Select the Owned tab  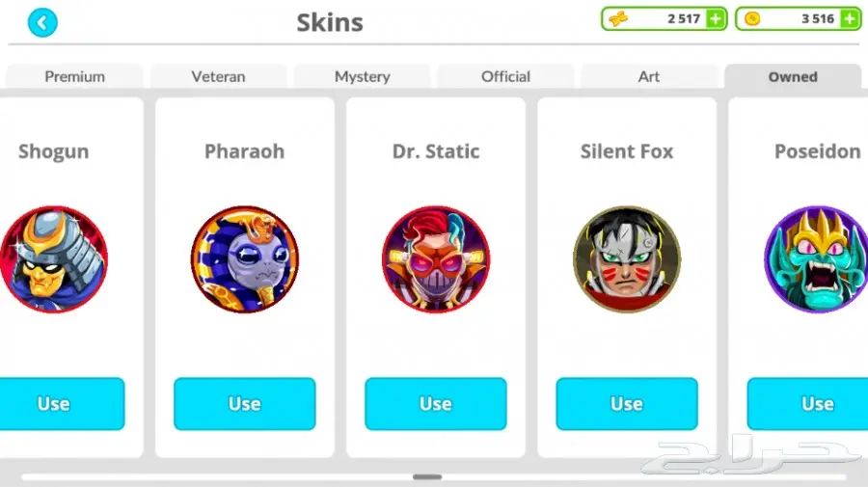793,76
